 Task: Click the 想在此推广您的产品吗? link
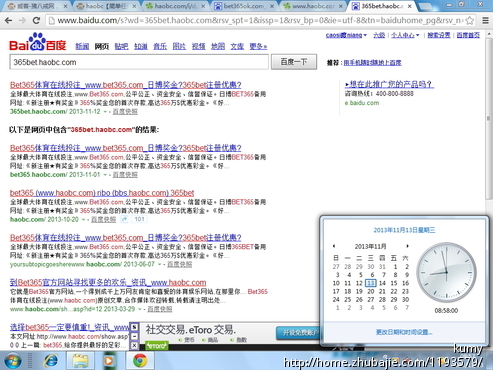(389, 84)
